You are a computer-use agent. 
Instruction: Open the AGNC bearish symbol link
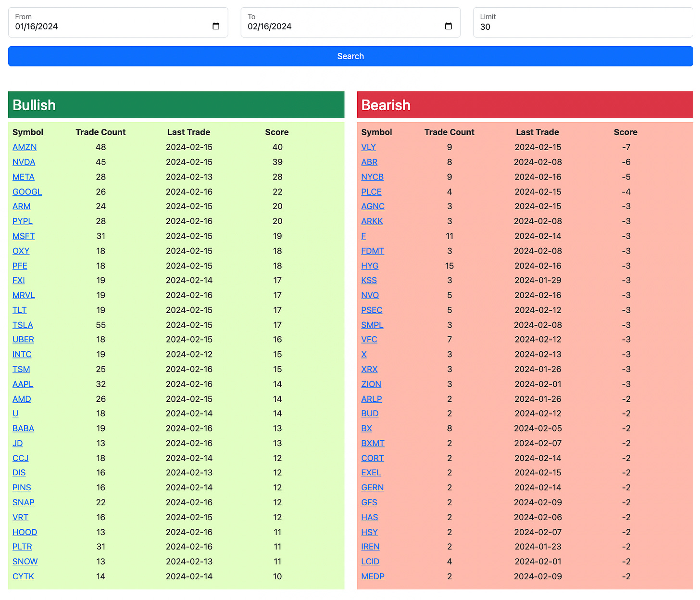(x=373, y=206)
